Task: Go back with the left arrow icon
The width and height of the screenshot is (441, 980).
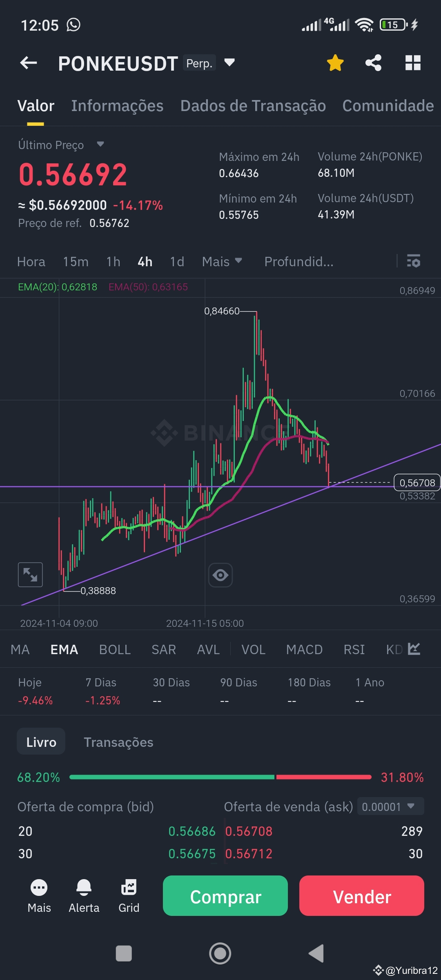Action: tap(29, 63)
